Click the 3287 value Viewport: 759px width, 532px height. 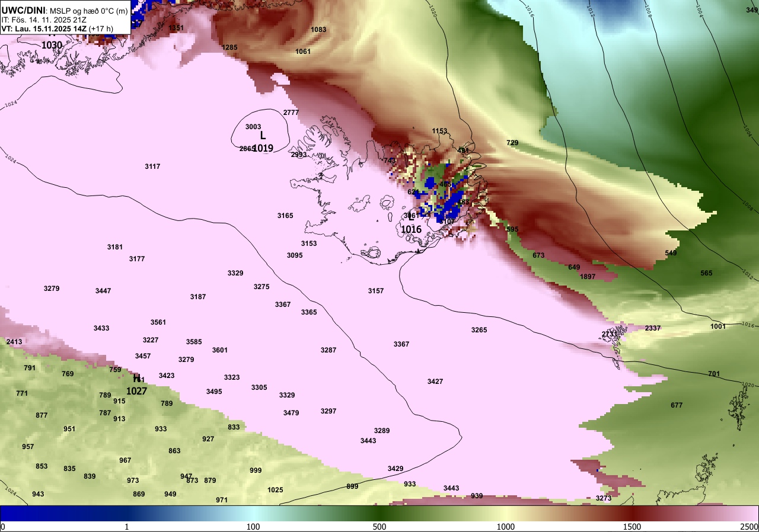(329, 350)
